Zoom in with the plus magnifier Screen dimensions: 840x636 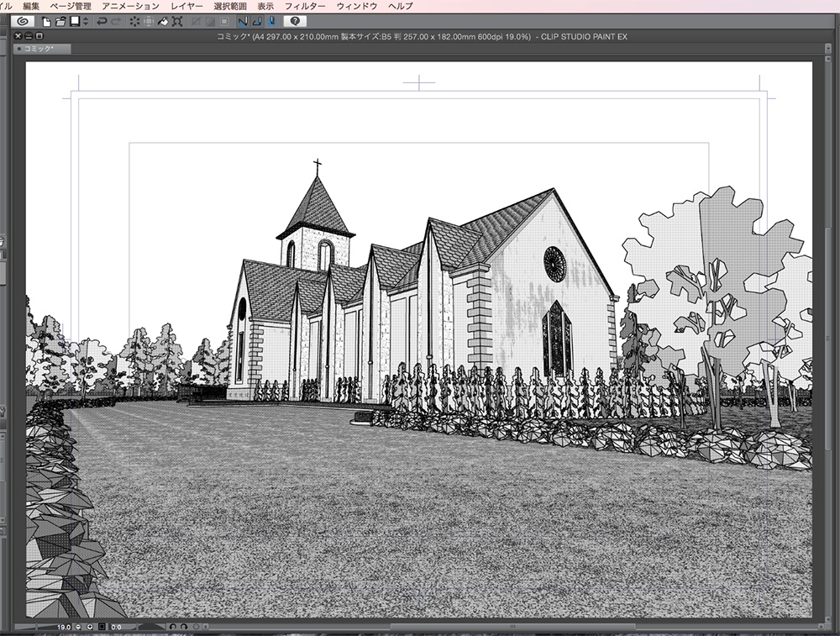pyautogui.click(x=90, y=627)
